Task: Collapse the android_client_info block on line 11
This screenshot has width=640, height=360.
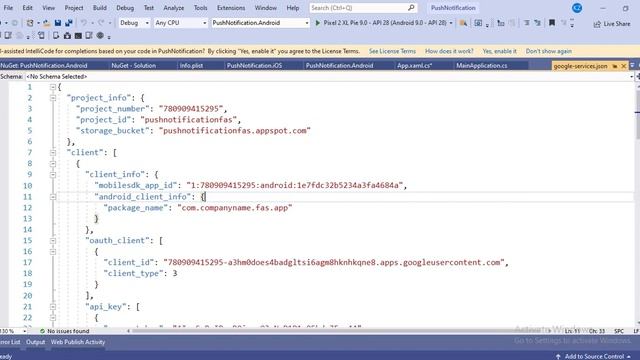Action: (53, 197)
